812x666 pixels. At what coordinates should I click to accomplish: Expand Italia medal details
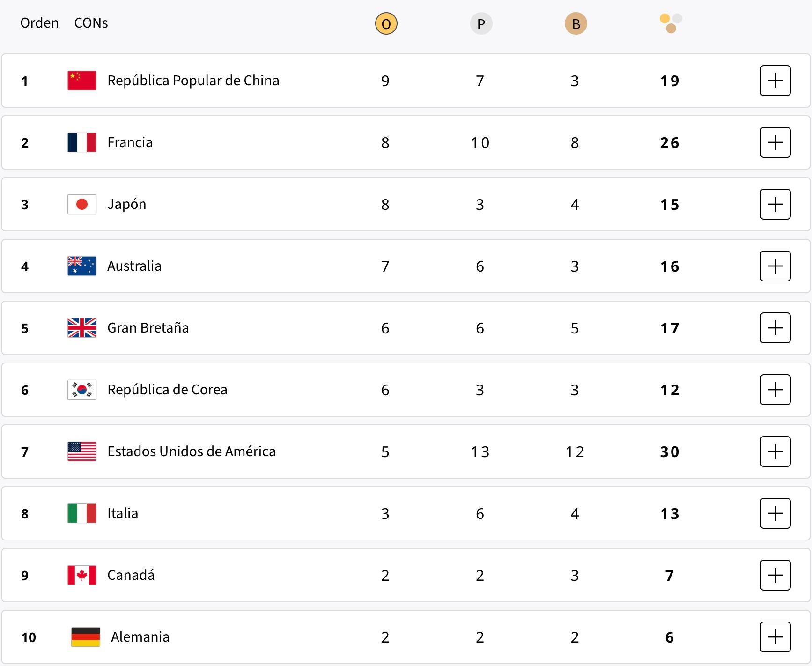point(775,513)
